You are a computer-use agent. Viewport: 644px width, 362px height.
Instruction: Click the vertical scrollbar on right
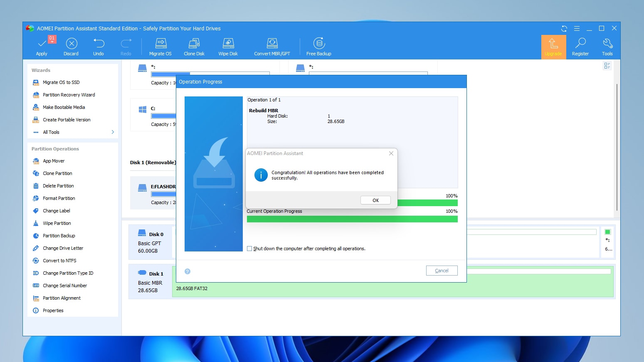point(617,147)
